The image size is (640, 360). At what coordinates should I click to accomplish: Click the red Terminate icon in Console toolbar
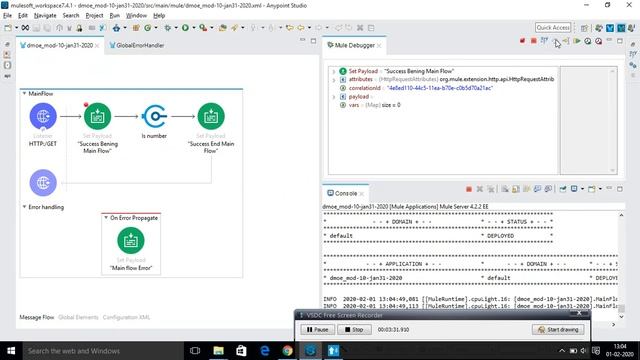coord(469,189)
